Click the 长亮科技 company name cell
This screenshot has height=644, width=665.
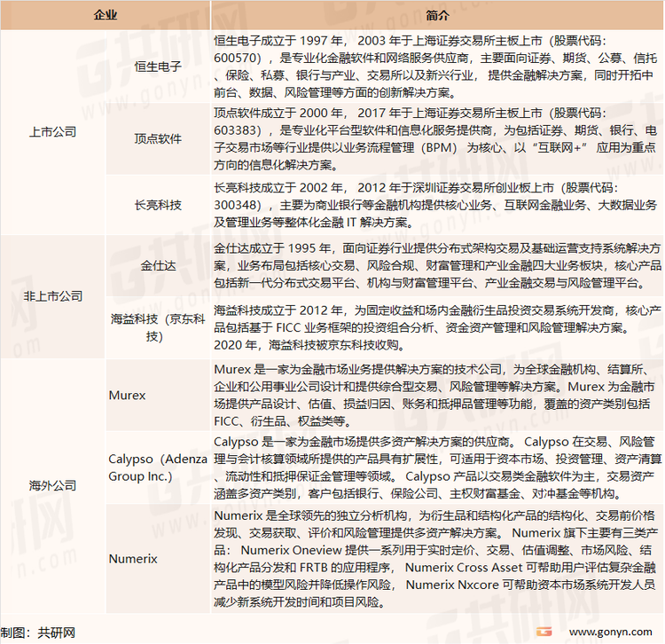point(158,205)
